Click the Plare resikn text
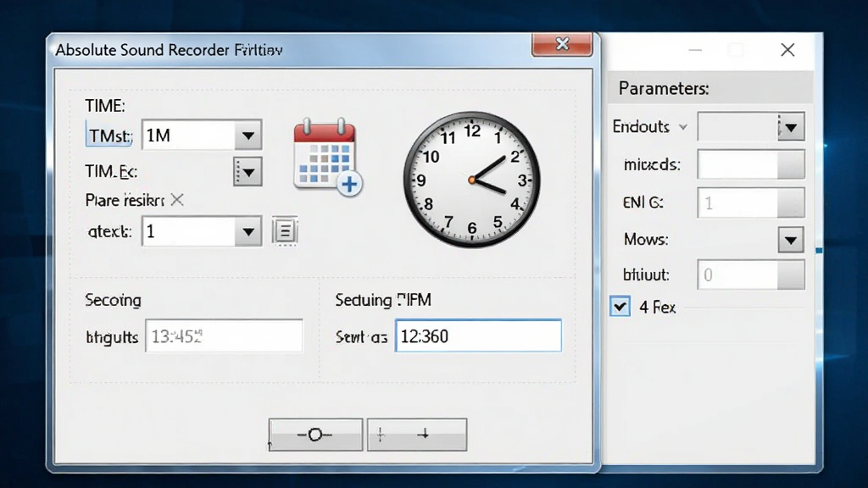 (125, 200)
